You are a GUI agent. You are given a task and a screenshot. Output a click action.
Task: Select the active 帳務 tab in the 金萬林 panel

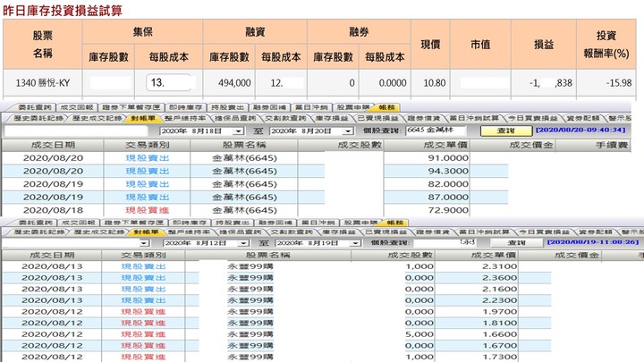click(387, 107)
